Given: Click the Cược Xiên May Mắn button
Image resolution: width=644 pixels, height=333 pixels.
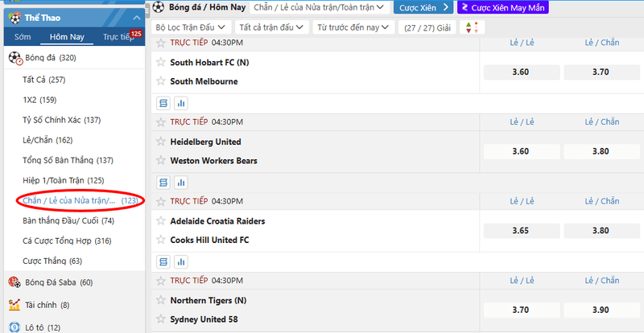Looking at the screenshot, I should point(503,7).
